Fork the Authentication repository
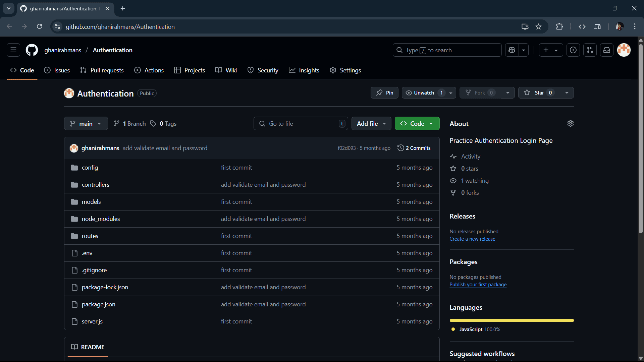This screenshot has width=644, height=362. (480, 93)
